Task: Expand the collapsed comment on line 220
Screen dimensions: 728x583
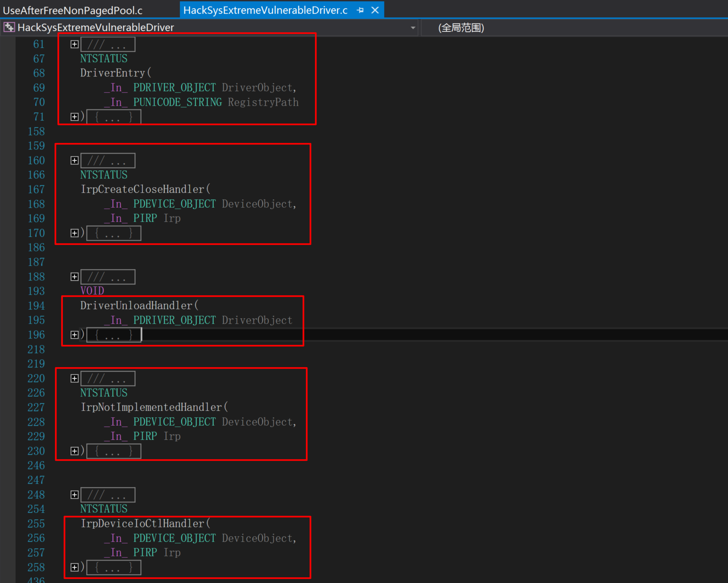Action: point(74,378)
